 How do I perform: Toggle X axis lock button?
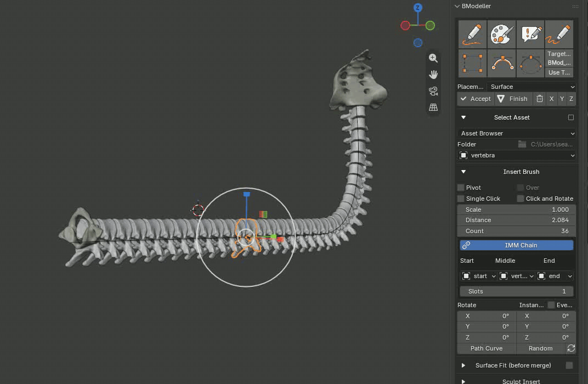[551, 99]
